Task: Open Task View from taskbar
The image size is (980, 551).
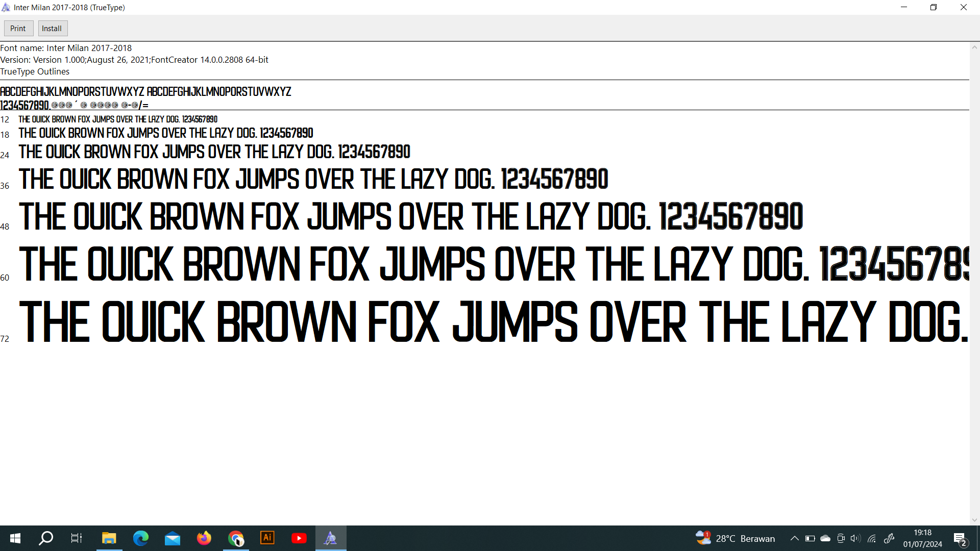Action: pos(77,538)
